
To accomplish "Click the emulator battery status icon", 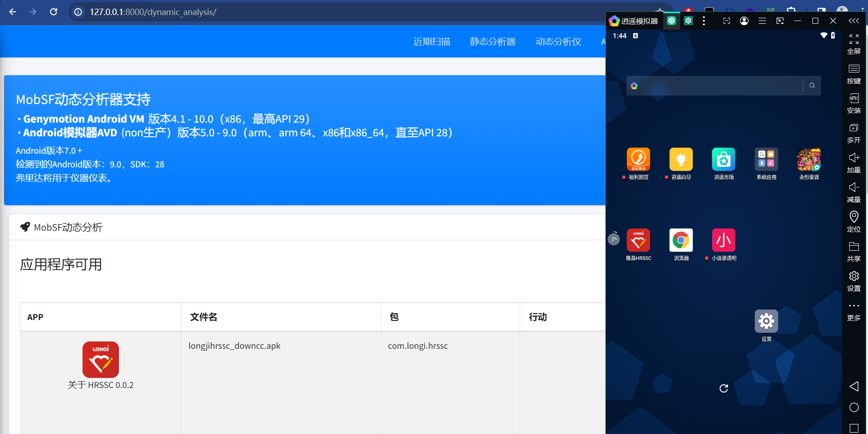I will pyautogui.click(x=833, y=36).
